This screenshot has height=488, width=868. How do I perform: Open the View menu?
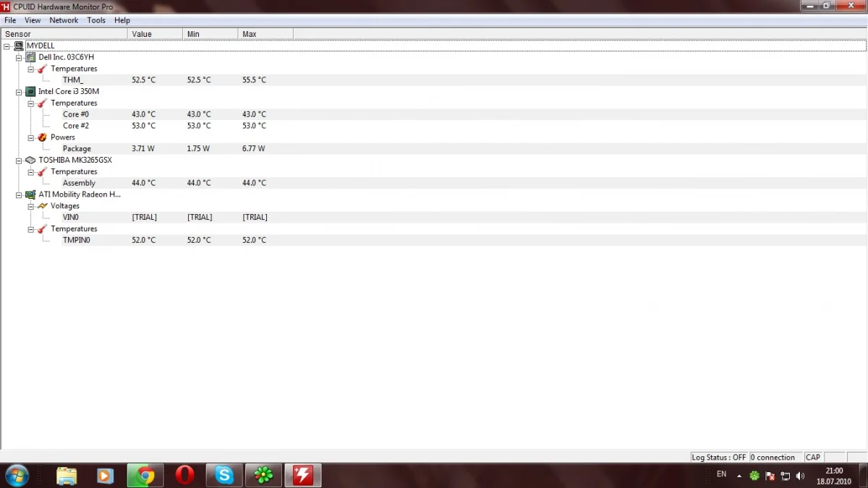[33, 20]
